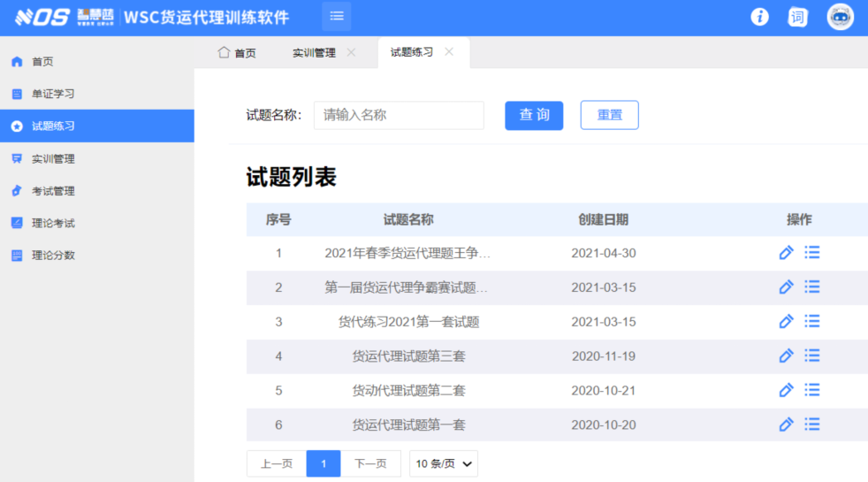Toggle the sidebar collapse menu icon
The image size is (868, 482).
click(336, 17)
